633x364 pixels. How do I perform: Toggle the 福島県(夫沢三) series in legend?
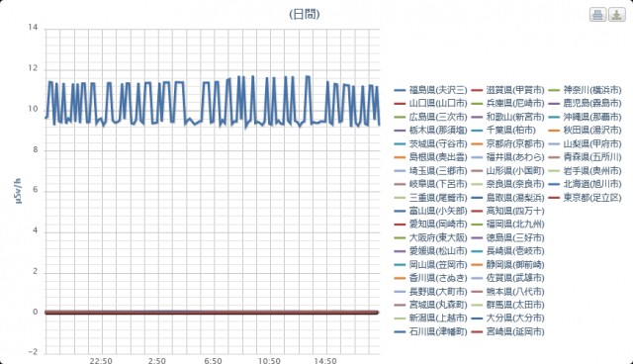tap(431, 90)
